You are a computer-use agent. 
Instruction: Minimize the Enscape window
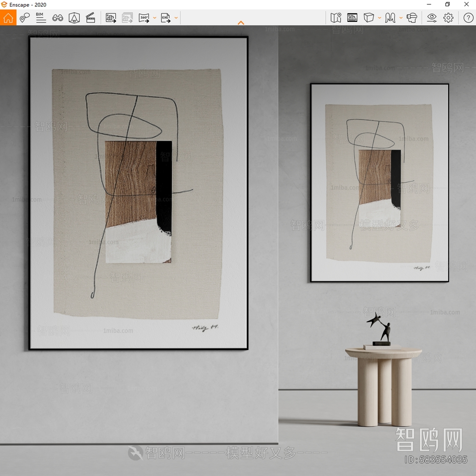coord(429,4)
